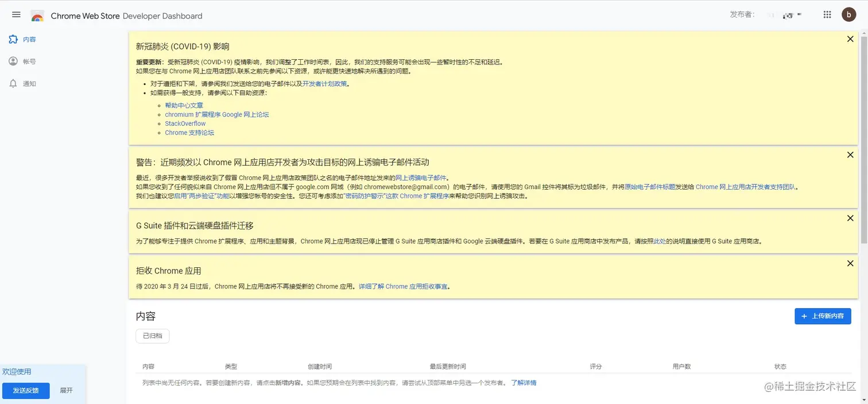
Task: Open the Chrome 支持论坛 link
Action: pyautogui.click(x=189, y=133)
